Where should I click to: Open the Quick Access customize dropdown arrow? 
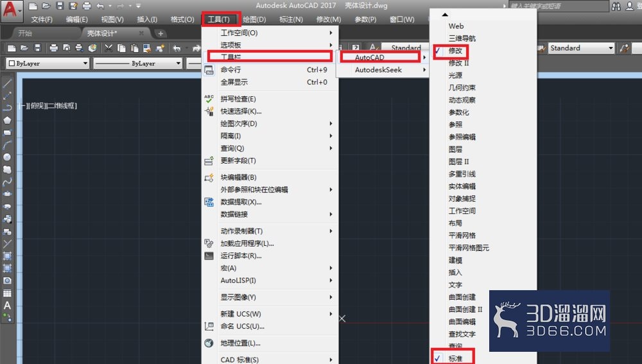pyautogui.click(x=139, y=6)
